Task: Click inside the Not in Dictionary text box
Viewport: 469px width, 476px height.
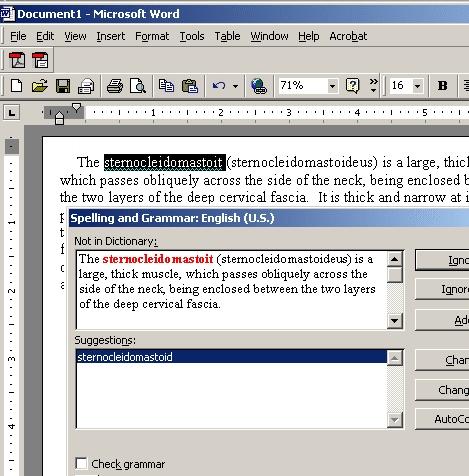Action: click(232, 290)
